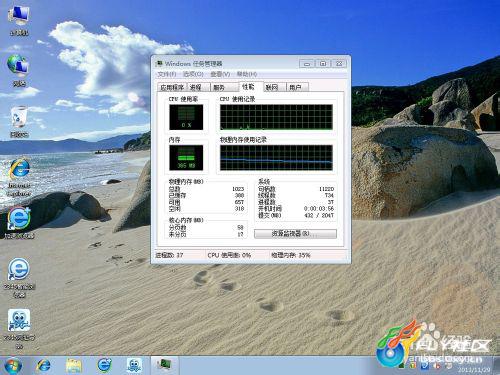Open the 文件(F) menu
This screenshot has width=500, height=375.
point(167,74)
